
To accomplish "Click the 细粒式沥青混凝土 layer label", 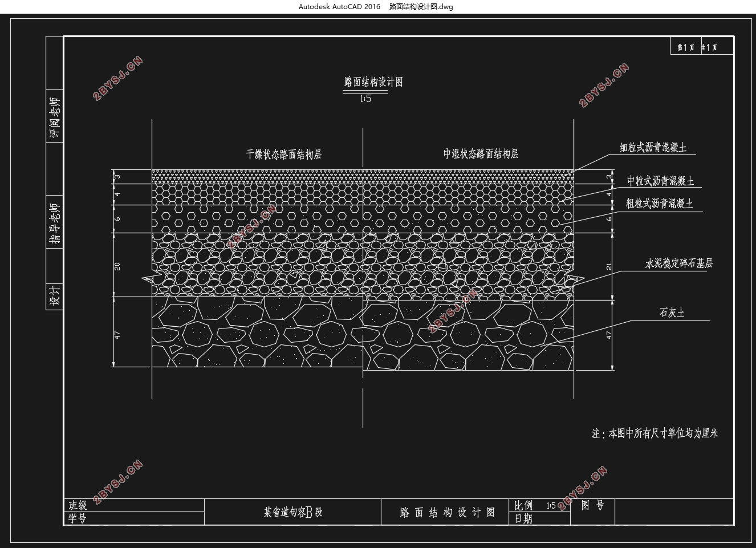I will coord(653,148).
